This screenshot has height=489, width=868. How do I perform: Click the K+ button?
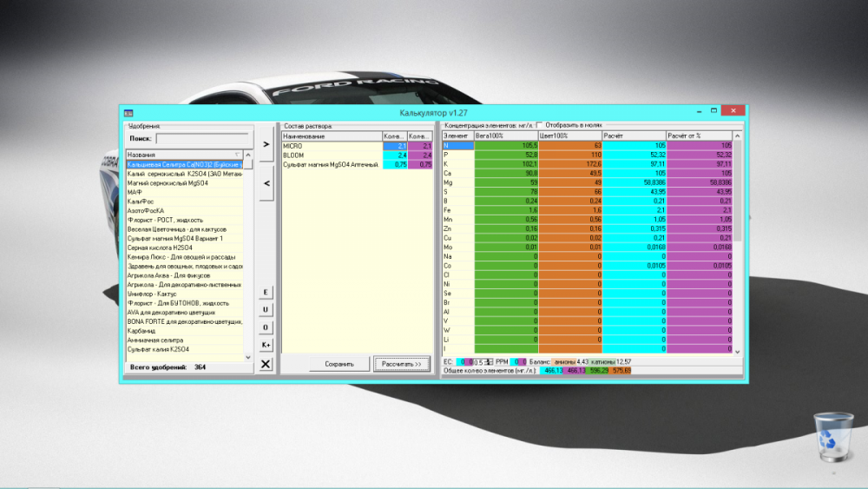[x=266, y=345]
